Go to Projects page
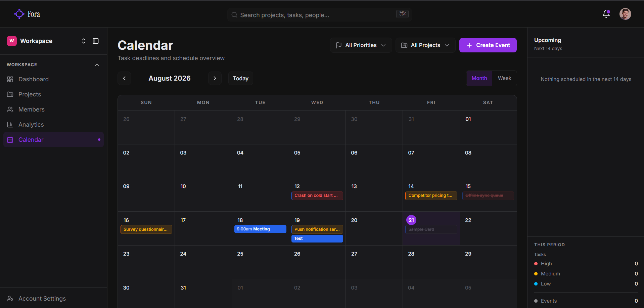 click(53, 94)
